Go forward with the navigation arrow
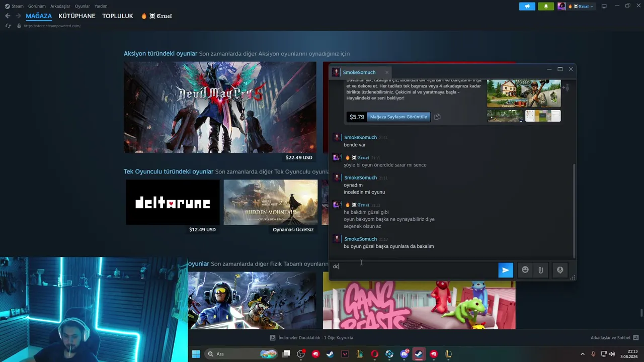This screenshot has height=362, width=644. coord(18,16)
